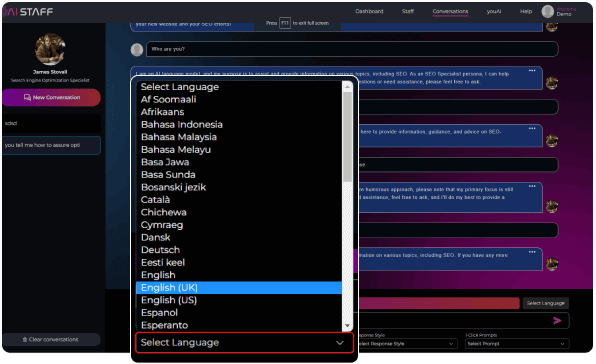Open options menu on 'I am an AI language model' reply
Viewport: 596px width, 364px height.
pyautogui.click(x=532, y=71)
